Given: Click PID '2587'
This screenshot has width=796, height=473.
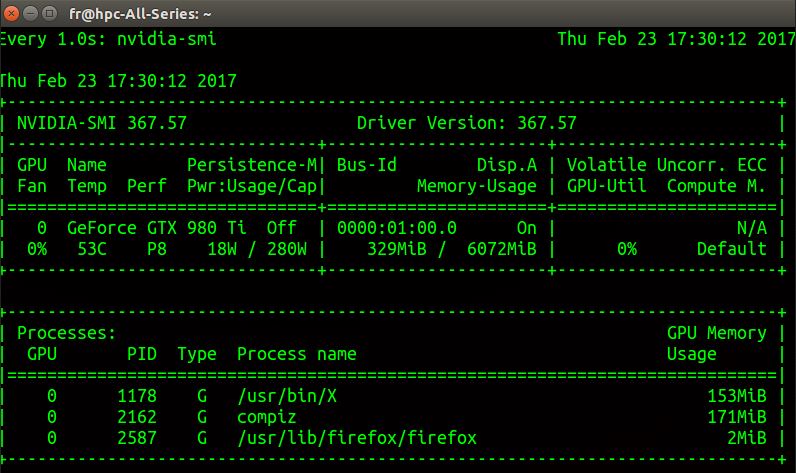Looking at the screenshot, I should tap(137, 438).
